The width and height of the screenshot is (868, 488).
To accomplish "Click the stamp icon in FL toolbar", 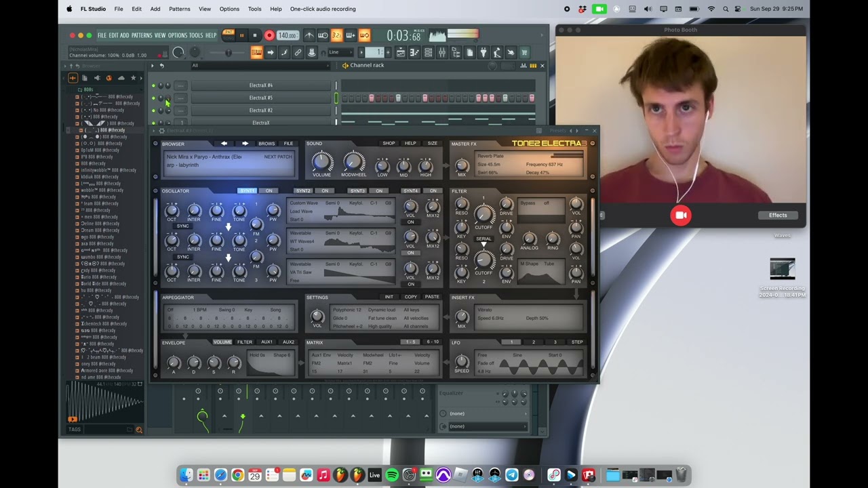I will click(312, 52).
